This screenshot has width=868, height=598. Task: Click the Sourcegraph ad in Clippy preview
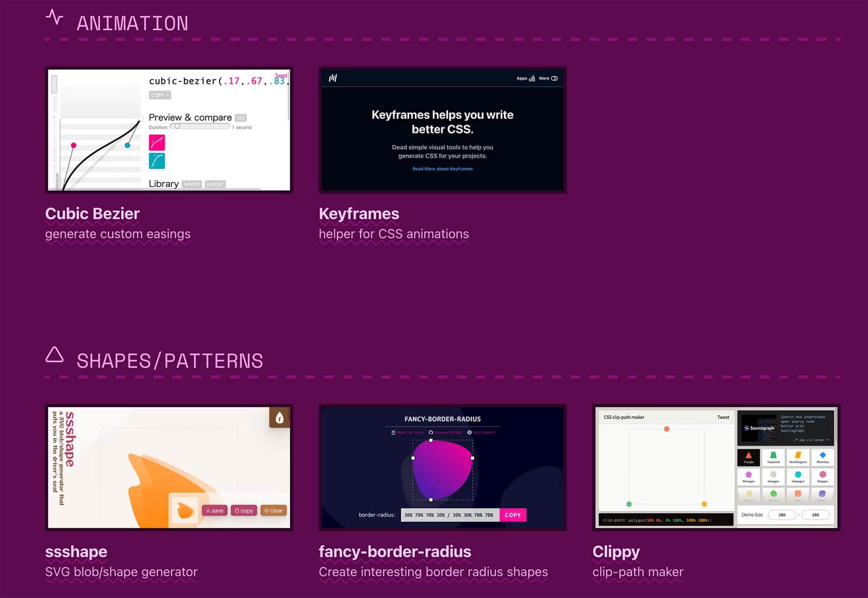[x=786, y=428]
